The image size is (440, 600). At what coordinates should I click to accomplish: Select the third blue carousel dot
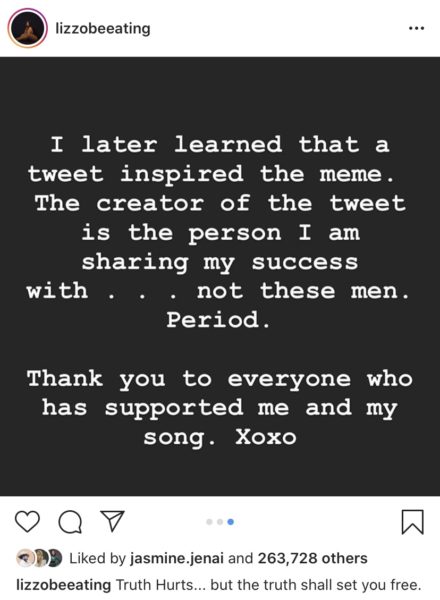[230, 522]
